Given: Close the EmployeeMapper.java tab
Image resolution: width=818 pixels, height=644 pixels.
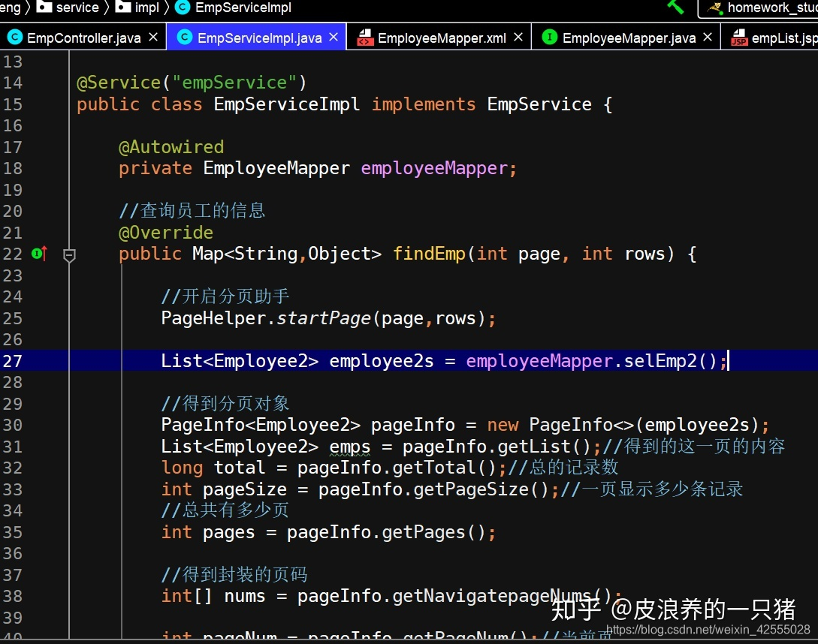Looking at the screenshot, I should point(708,38).
